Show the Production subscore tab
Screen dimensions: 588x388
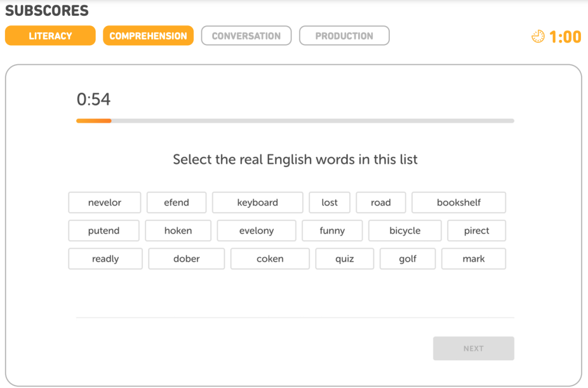344,36
